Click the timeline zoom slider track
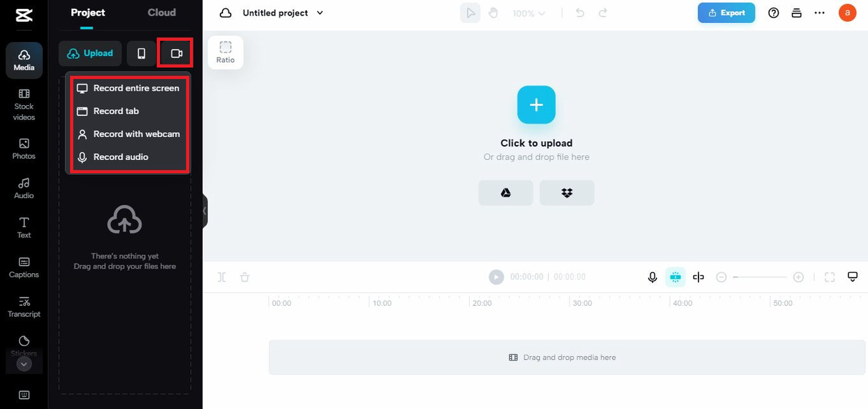 click(x=759, y=277)
